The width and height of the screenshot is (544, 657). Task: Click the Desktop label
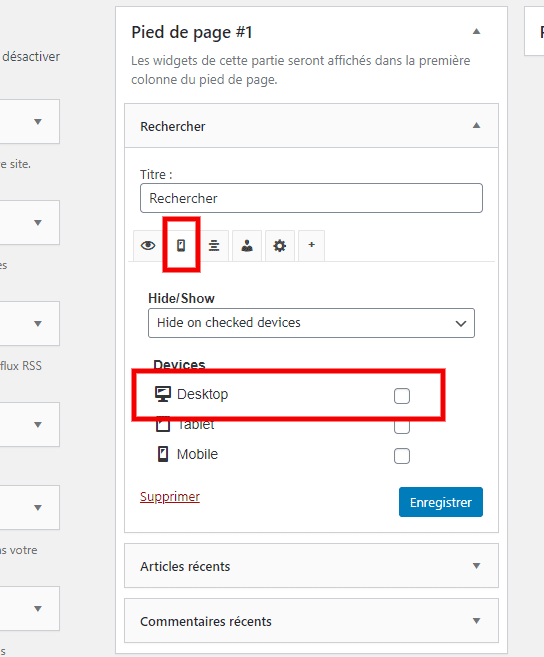coord(202,394)
